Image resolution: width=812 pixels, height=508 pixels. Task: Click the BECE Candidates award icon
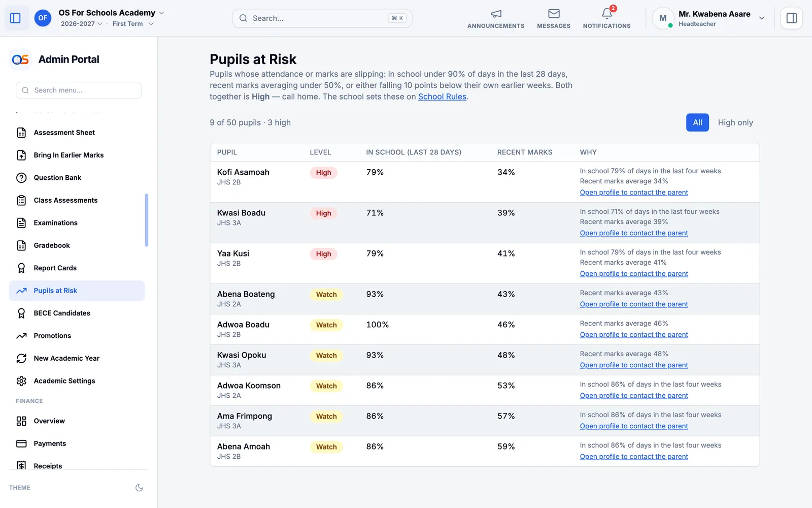[x=21, y=313]
